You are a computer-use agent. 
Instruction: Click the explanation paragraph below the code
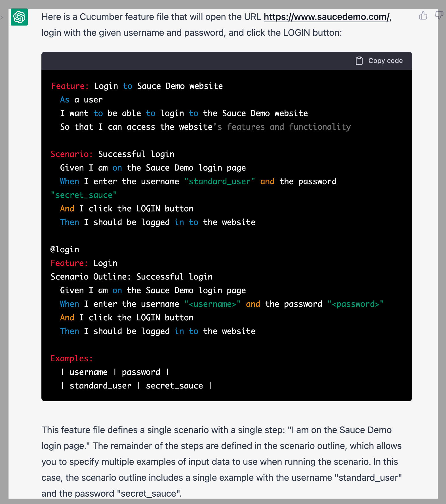pyautogui.click(x=222, y=462)
